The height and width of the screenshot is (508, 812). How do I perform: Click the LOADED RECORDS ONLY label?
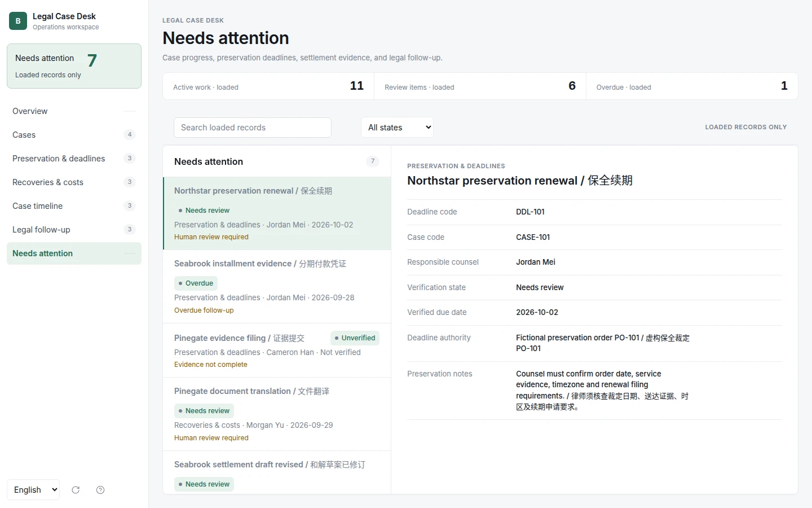[746, 128]
